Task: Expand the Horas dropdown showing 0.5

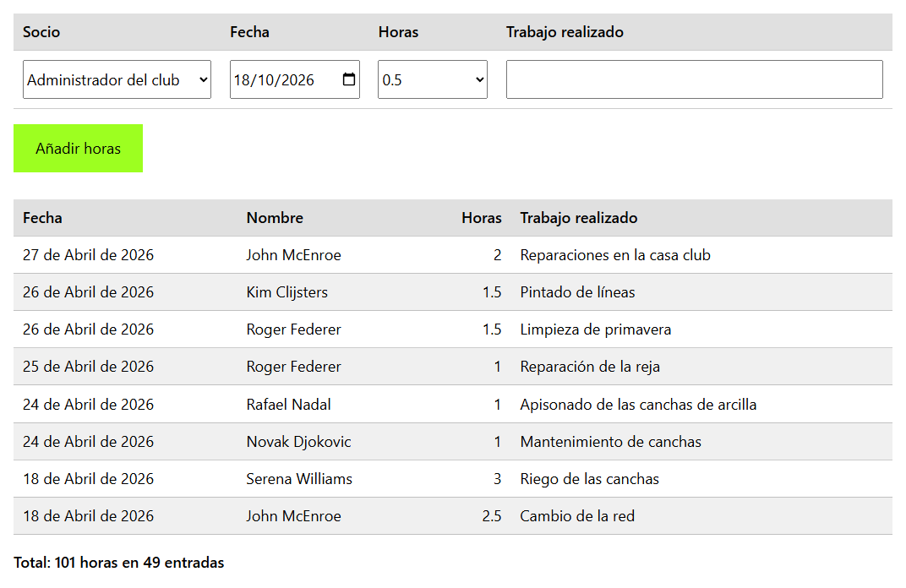Action: tap(432, 79)
